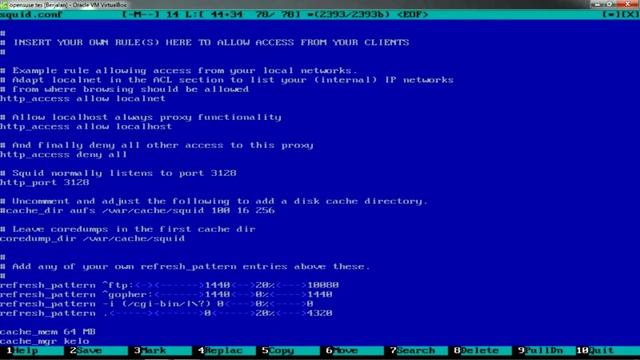Screen dimensions: 640x360
Task: Click the 'Adapt localnet in the ACL section' comment
Action: [227, 80]
